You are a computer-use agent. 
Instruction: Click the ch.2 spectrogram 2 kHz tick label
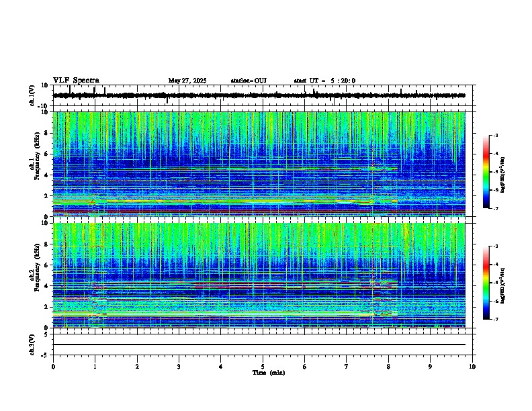click(x=47, y=307)
